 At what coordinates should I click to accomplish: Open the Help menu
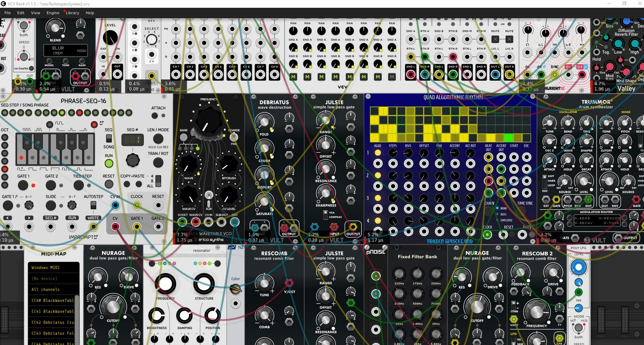(x=90, y=13)
